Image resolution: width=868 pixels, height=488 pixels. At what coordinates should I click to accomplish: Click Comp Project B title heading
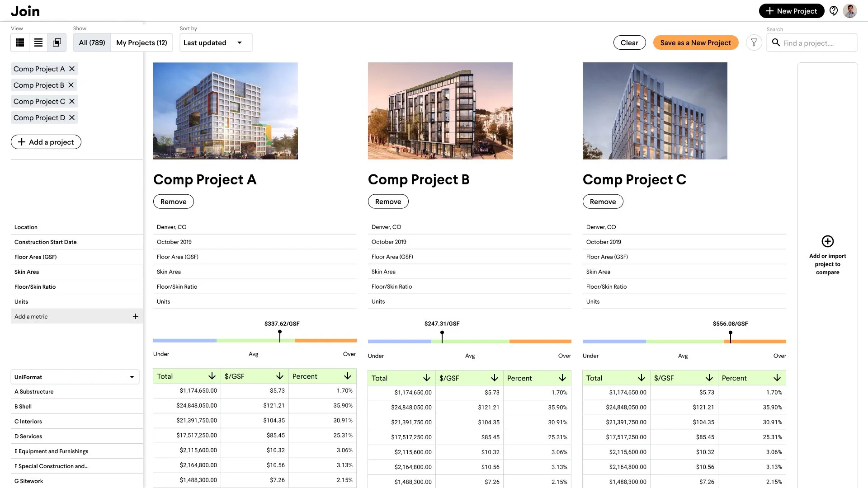(419, 179)
